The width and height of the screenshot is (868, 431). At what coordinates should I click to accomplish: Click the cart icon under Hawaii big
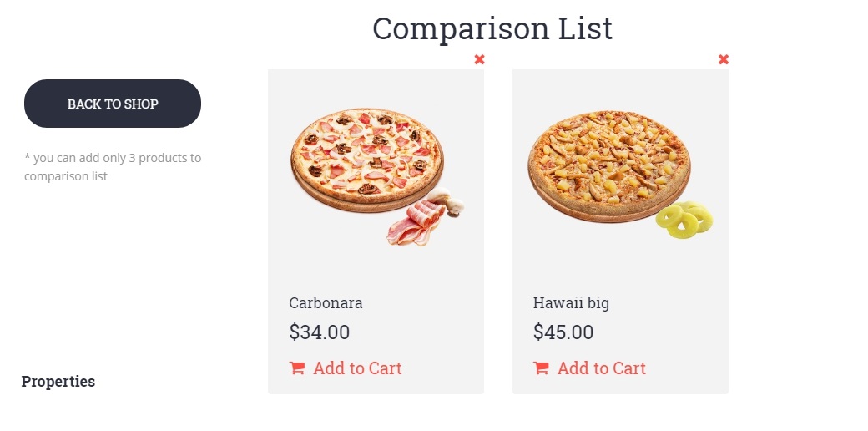coord(542,368)
